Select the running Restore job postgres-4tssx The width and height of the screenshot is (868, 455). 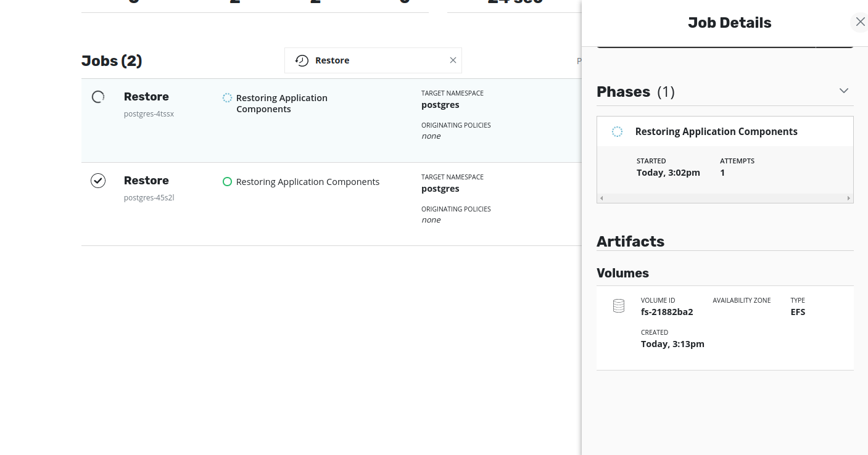(146, 97)
